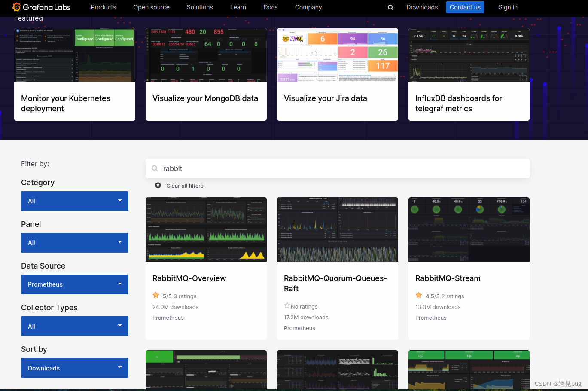Open InfluxDB dashboards for telegraf metrics card
Screen dimensions: 588x391
[x=469, y=74]
